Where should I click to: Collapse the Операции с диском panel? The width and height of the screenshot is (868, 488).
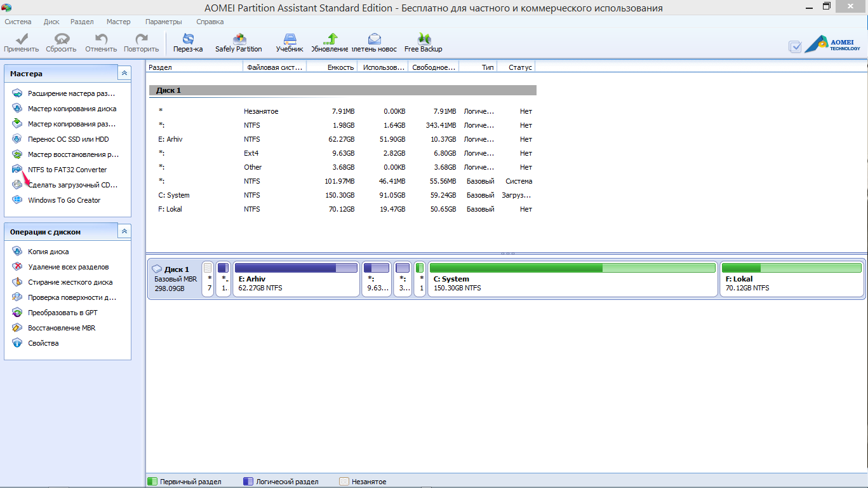(125, 231)
